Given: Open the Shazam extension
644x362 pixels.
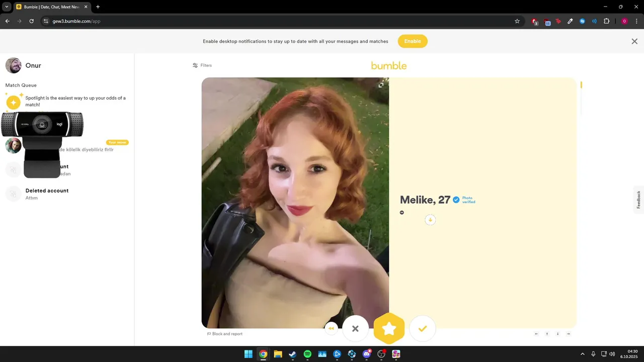Looking at the screenshot, I should (582, 21).
